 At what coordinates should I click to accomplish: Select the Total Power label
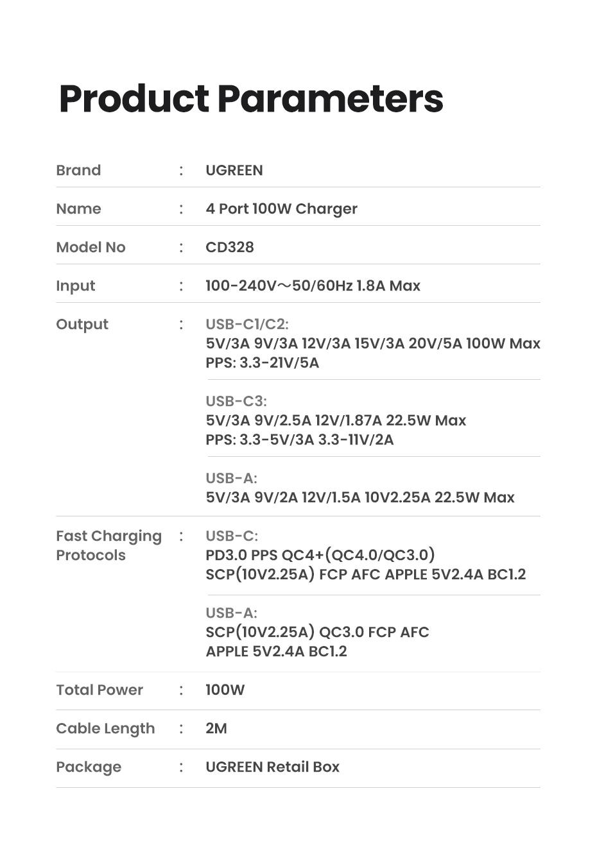click(x=99, y=690)
